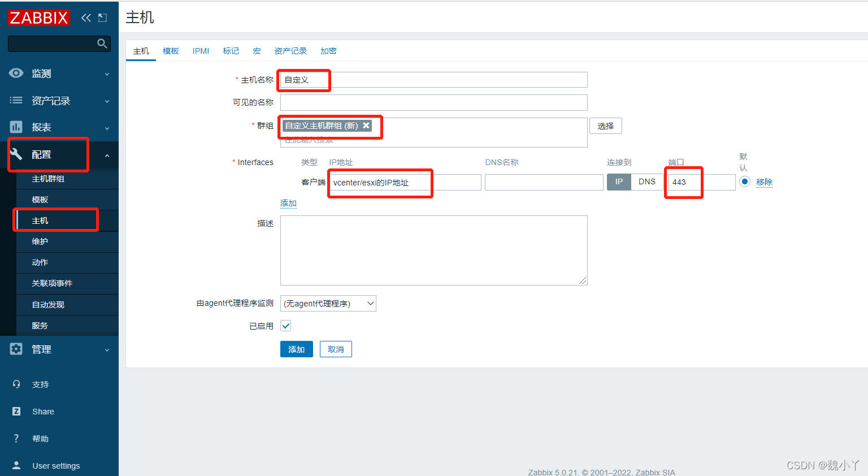This screenshot has width=868, height=476.
Task: Click the Z icon for Share
Action: (16, 412)
